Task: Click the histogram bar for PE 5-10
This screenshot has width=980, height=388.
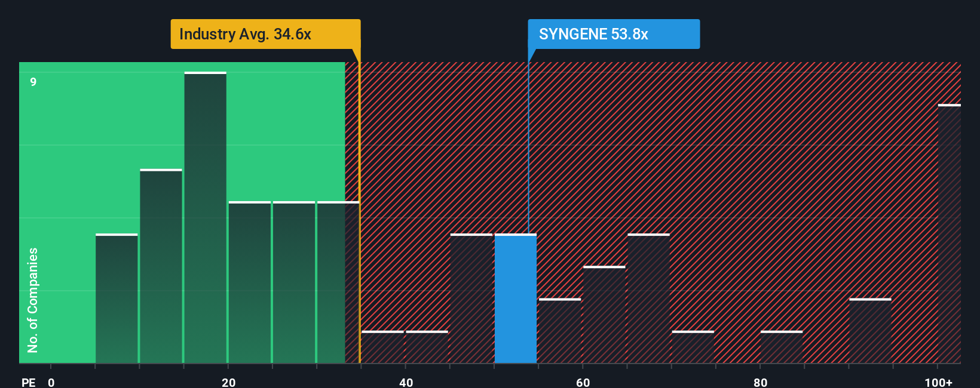Action: point(117,298)
